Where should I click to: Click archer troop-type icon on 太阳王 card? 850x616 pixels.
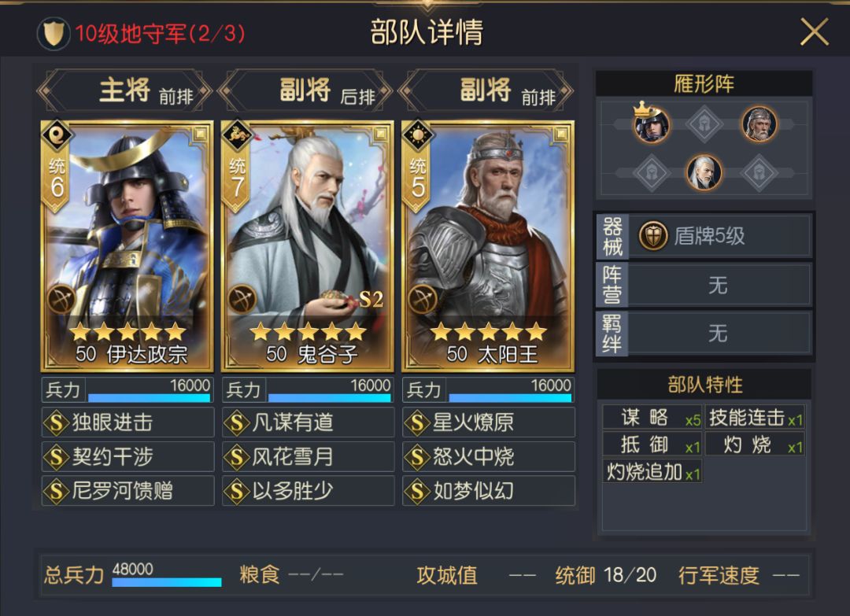[x=423, y=299]
